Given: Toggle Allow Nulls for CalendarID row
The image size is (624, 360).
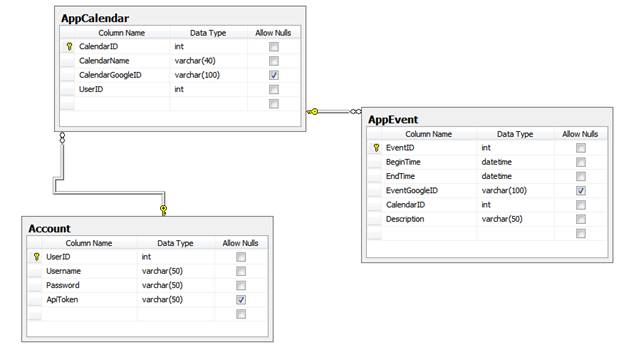Looking at the screenshot, I should [x=274, y=47].
